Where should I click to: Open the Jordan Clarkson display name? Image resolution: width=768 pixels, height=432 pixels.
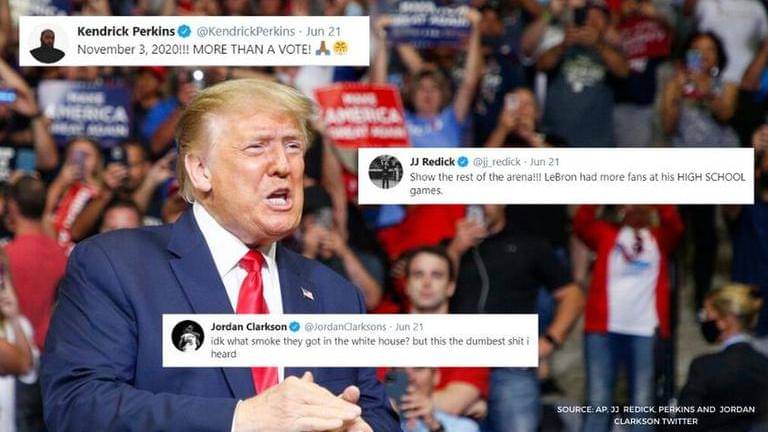(x=249, y=327)
